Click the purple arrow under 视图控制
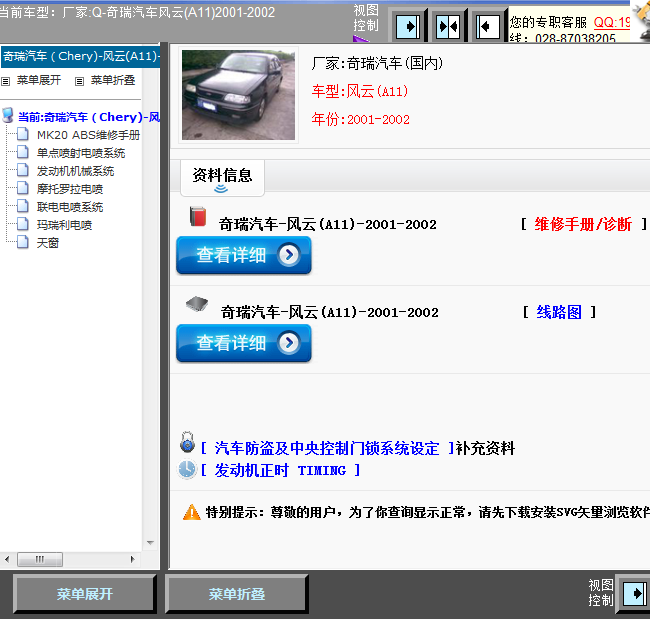Screen dimensions: 650x619 point(360,39)
